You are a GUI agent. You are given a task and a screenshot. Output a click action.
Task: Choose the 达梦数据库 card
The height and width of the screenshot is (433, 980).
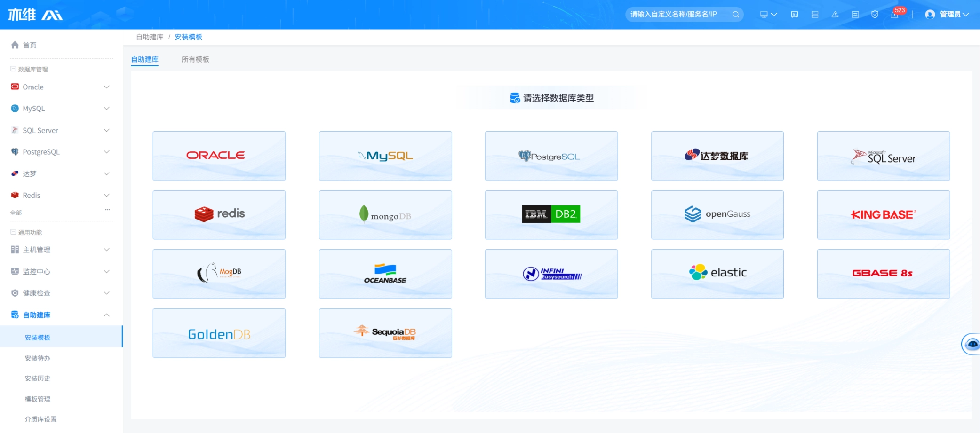(717, 156)
